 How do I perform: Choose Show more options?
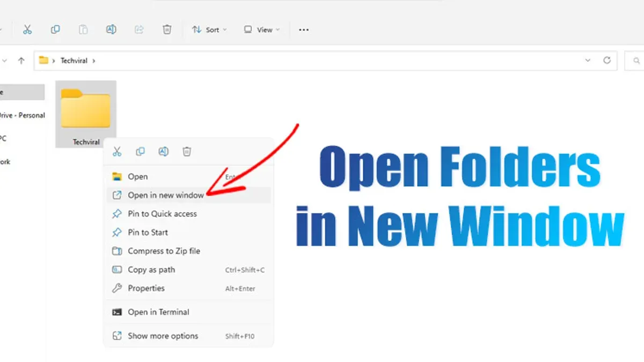point(188,336)
